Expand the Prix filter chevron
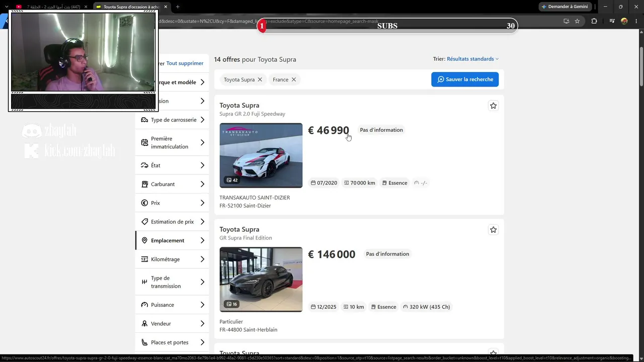 click(202, 203)
